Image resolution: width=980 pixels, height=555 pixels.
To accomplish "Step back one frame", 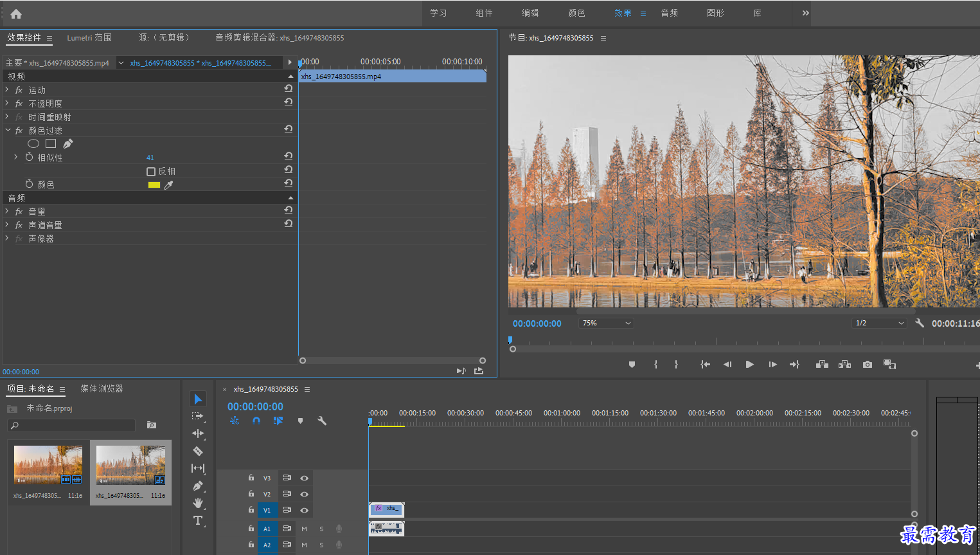I will click(x=727, y=365).
